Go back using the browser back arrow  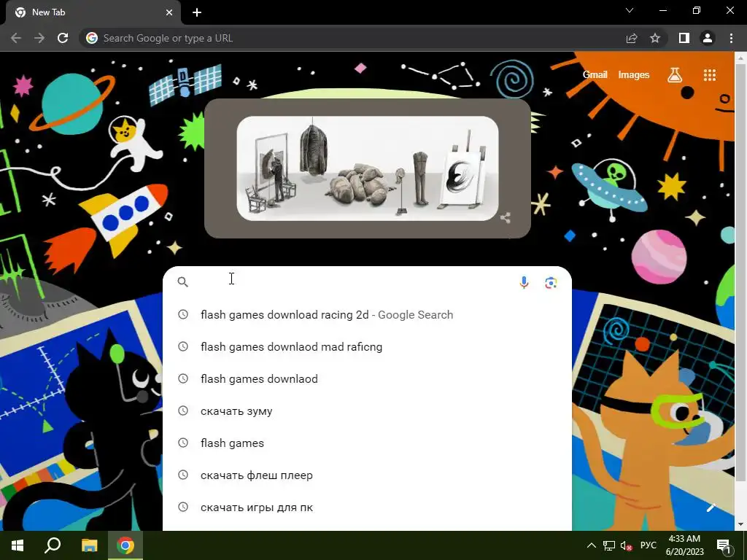click(x=16, y=38)
